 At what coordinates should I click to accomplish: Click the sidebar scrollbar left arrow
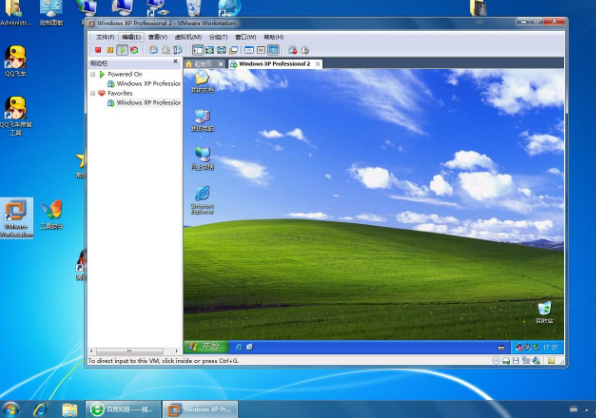91,351
